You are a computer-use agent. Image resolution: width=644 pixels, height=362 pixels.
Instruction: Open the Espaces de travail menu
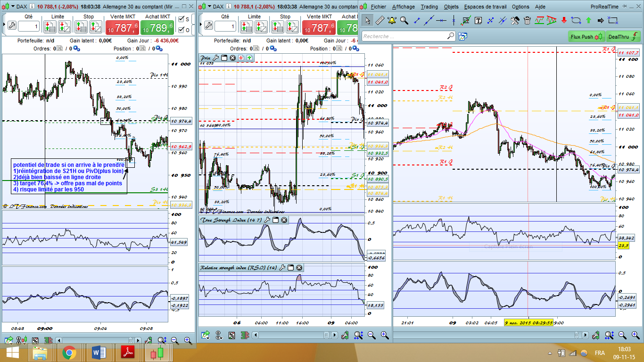coord(485,7)
